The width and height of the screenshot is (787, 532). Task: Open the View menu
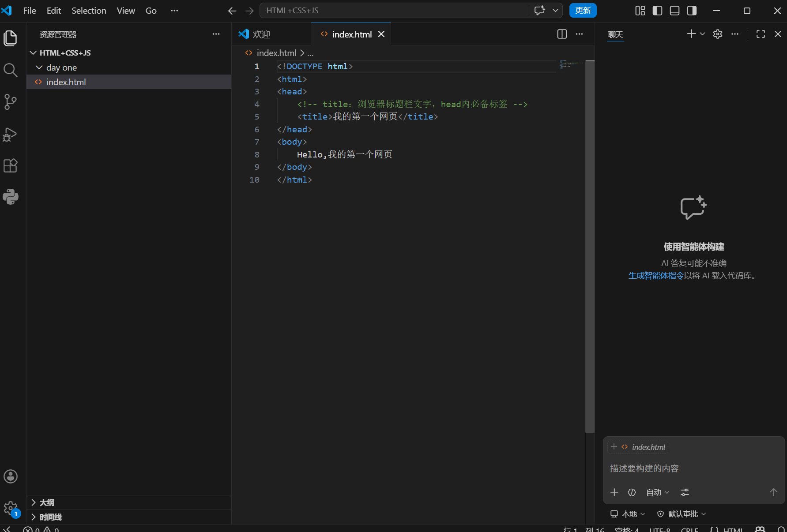click(126, 11)
